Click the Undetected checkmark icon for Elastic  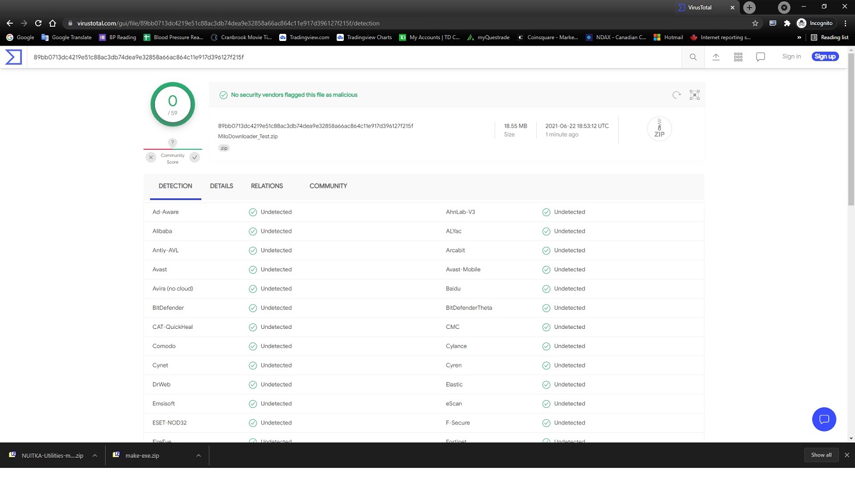coord(546,385)
